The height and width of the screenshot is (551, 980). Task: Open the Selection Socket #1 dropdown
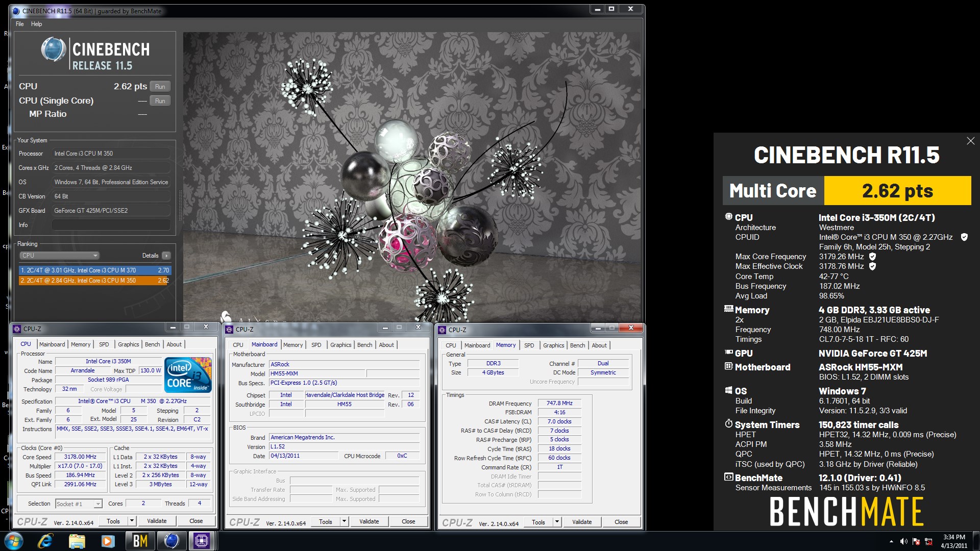pyautogui.click(x=79, y=504)
